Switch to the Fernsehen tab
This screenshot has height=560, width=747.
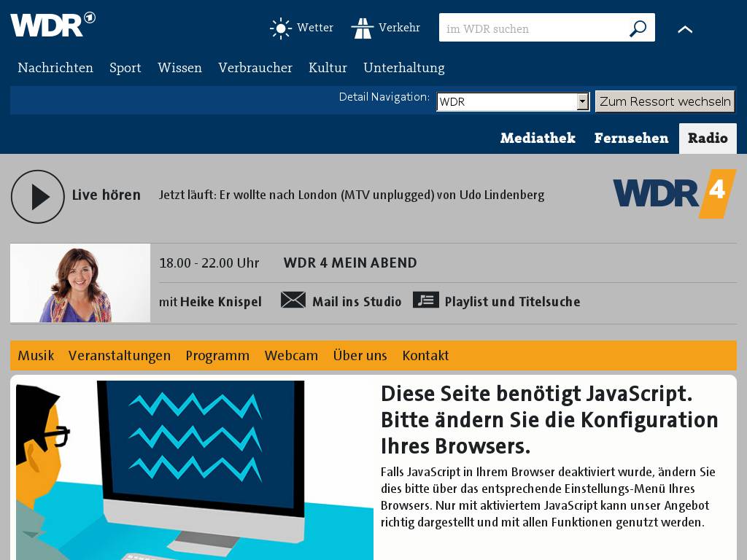click(x=631, y=139)
